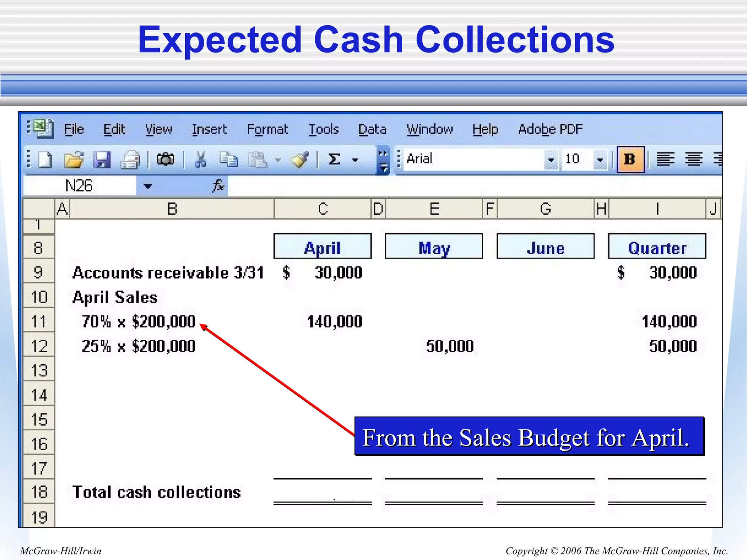Click the Excel workbook icon in menu bar
The image size is (747, 560).
pyautogui.click(x=44, y=128)
